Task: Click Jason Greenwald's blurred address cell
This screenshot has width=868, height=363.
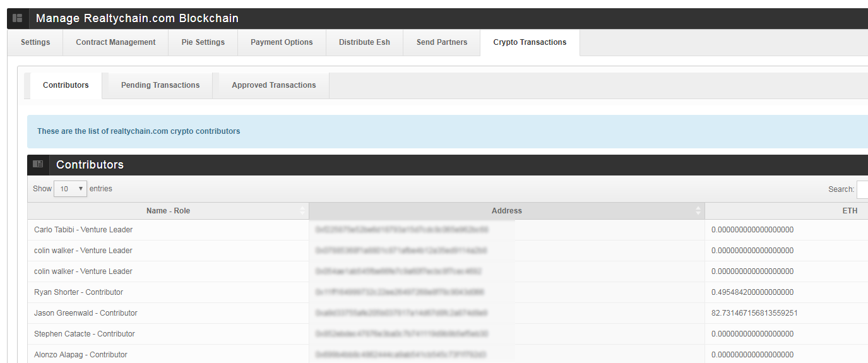Action: point(507,313)
